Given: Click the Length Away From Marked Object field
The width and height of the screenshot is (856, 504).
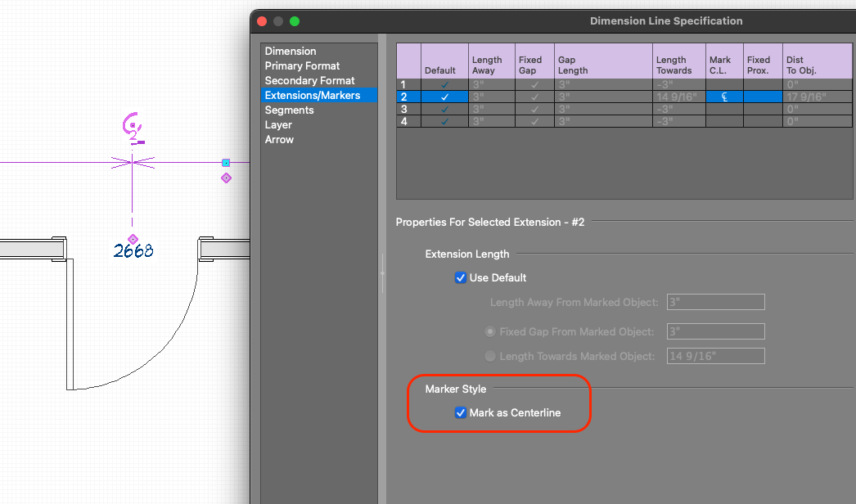Looking at the screenshot, I should point(715,302).
